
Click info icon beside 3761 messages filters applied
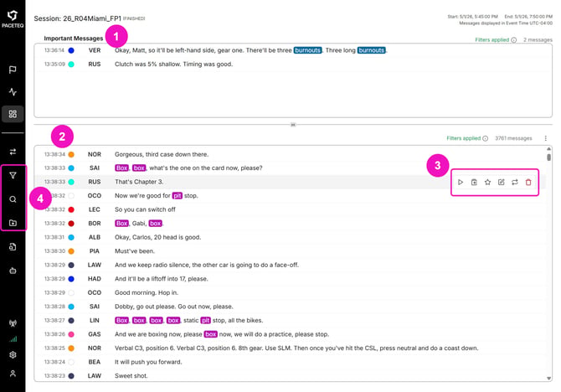[x=485, y=138]
